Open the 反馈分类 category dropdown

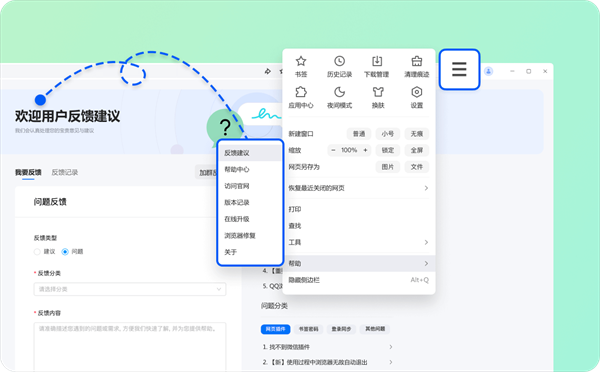click(130, 289)
